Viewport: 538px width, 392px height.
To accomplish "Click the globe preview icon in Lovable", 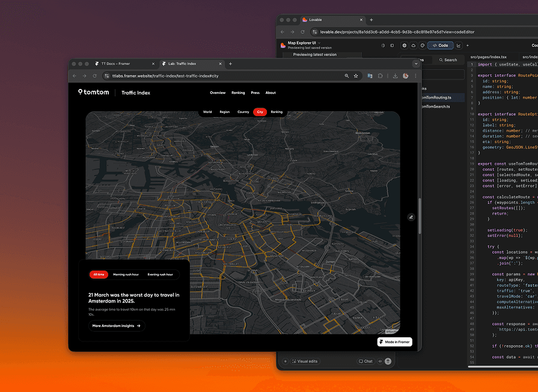I will tap(405, 46).
